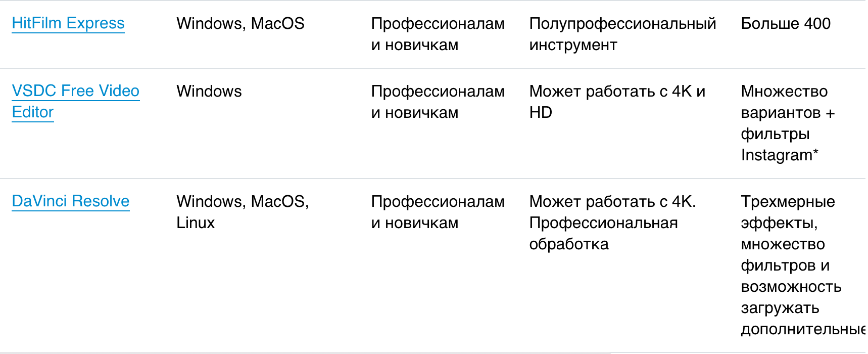The height and width of the screenshot is (354, 868).
Task: Click the 'Трехмерные эффекты' text
Action: 788,212
